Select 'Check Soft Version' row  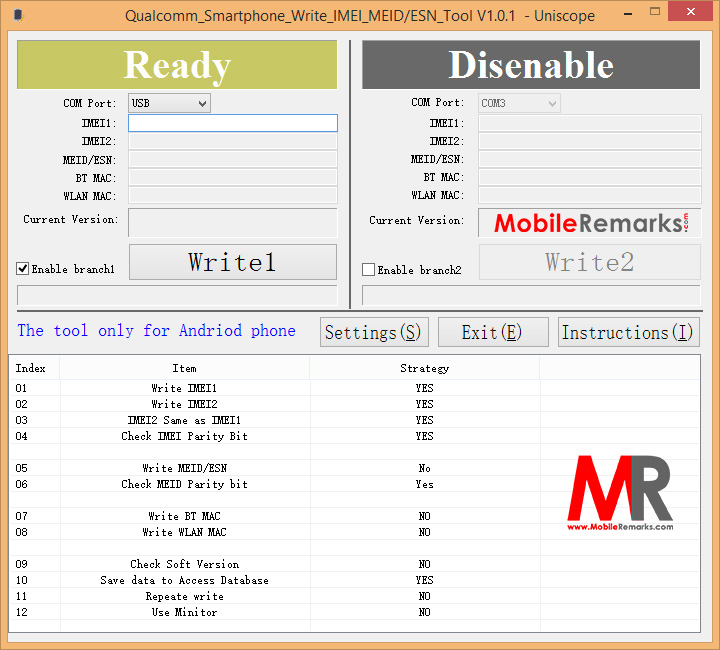(x=355, y=564)
